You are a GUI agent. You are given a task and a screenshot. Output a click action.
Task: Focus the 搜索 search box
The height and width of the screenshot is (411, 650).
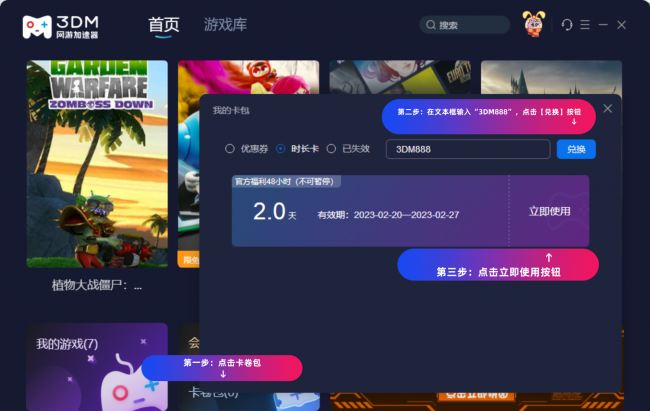click(x=464, y=25)
